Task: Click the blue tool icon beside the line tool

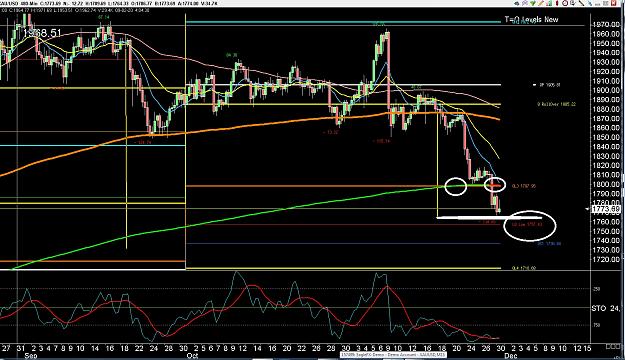Action: coord(590,3)
